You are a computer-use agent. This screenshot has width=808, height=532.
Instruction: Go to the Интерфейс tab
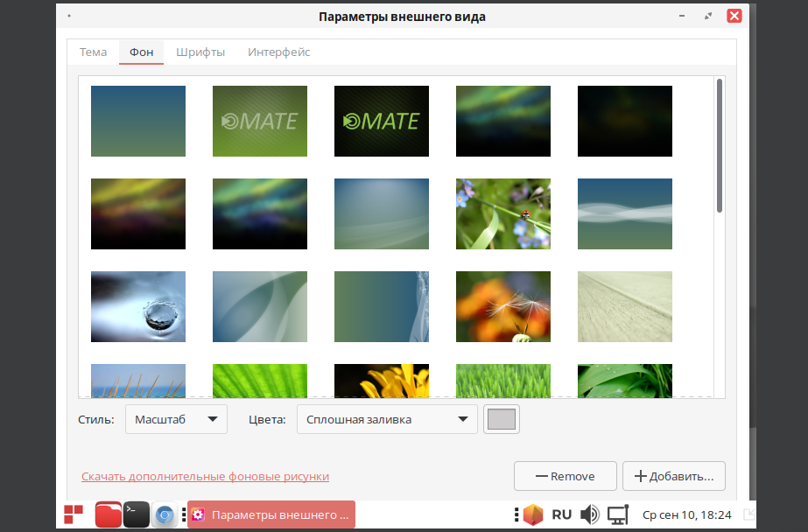278,52
